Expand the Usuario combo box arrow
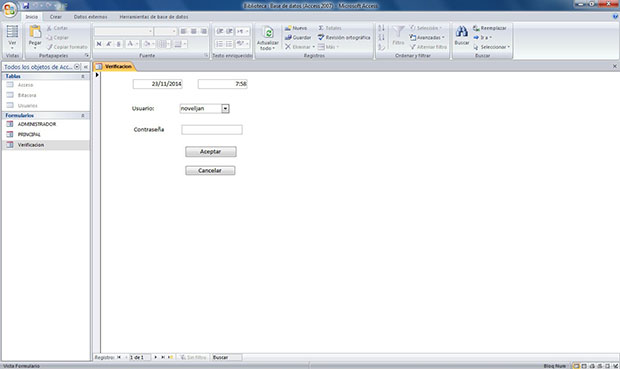The width and height of the screenshot is (620, 369). (225, 108)
